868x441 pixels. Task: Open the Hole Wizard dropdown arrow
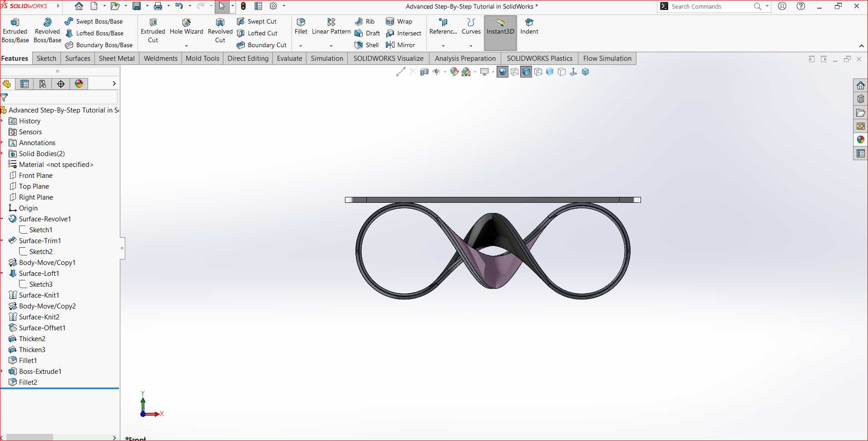pyautogui.click(x=186, y=46)
